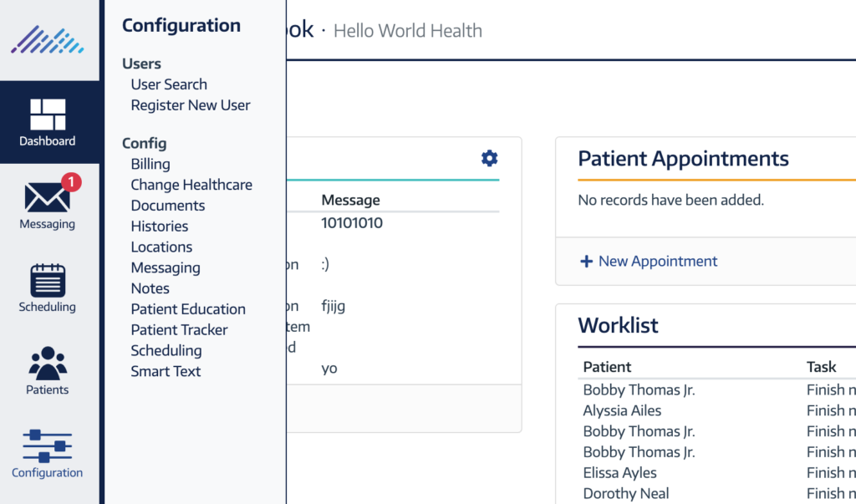Select Change Healthcare config item
The width and height of the screenshot is (856, 504).
(x=191, y=185)
